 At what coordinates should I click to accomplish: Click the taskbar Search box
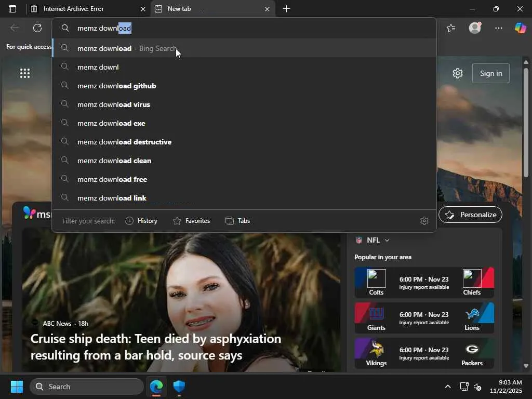[87, 387]
